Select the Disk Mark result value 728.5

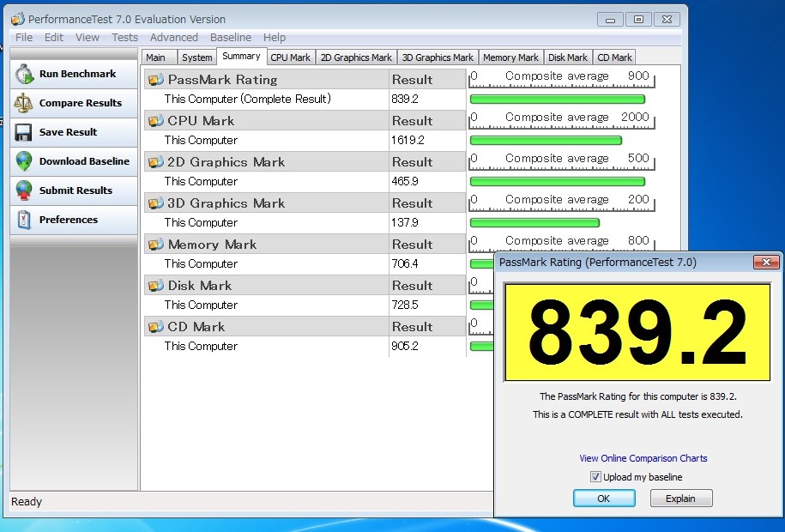(x=405, y=305)
